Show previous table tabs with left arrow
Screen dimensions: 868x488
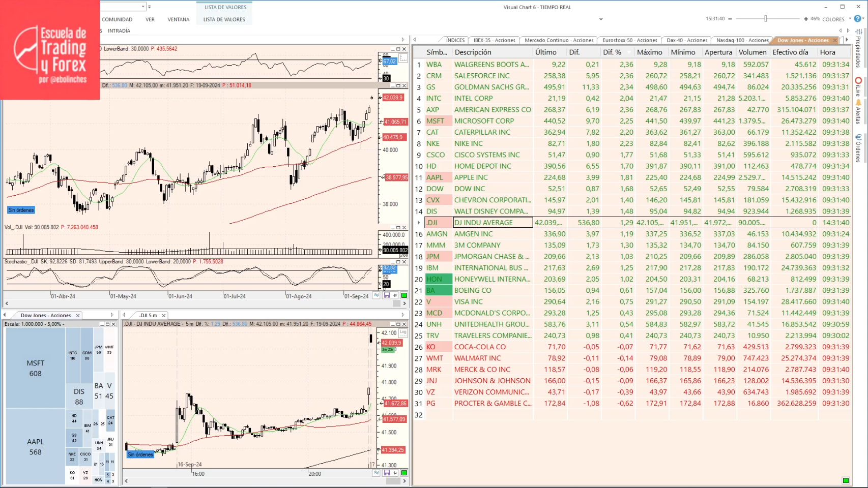[415, 40]
